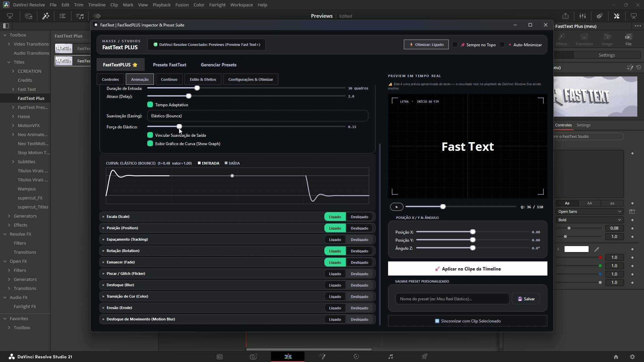Open Project Manager home icon

pos(616,357)
